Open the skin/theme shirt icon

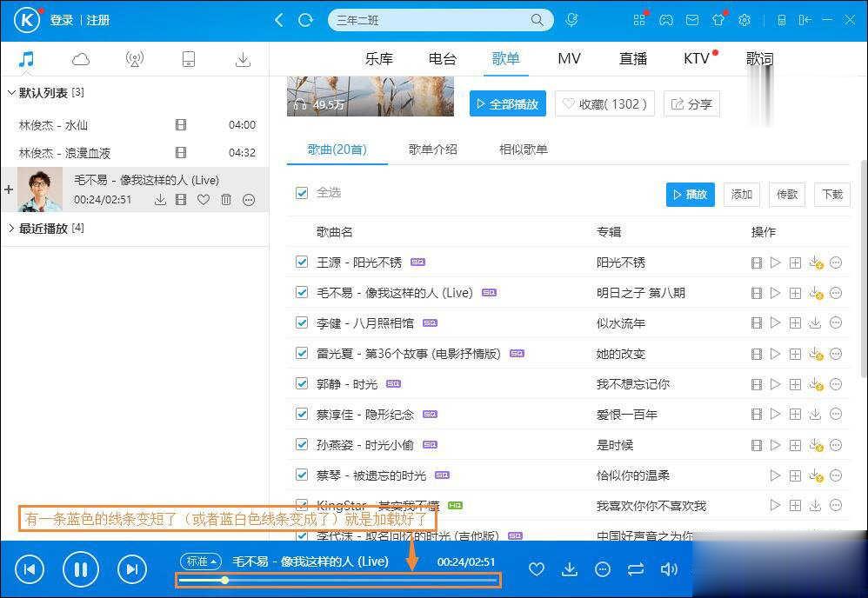tap(718, 20)
